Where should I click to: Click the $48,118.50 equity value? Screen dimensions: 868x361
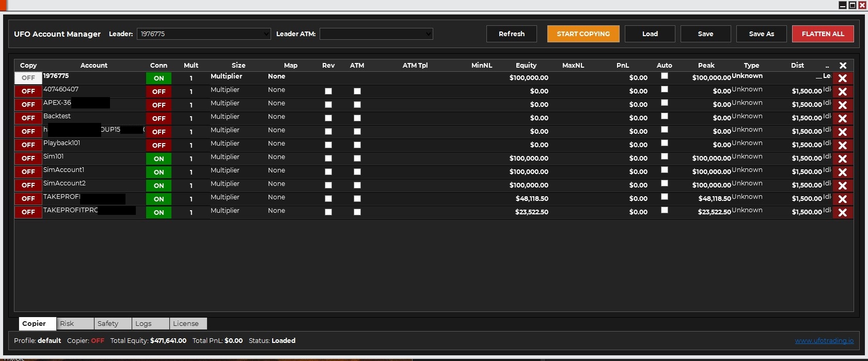(532, 199)
